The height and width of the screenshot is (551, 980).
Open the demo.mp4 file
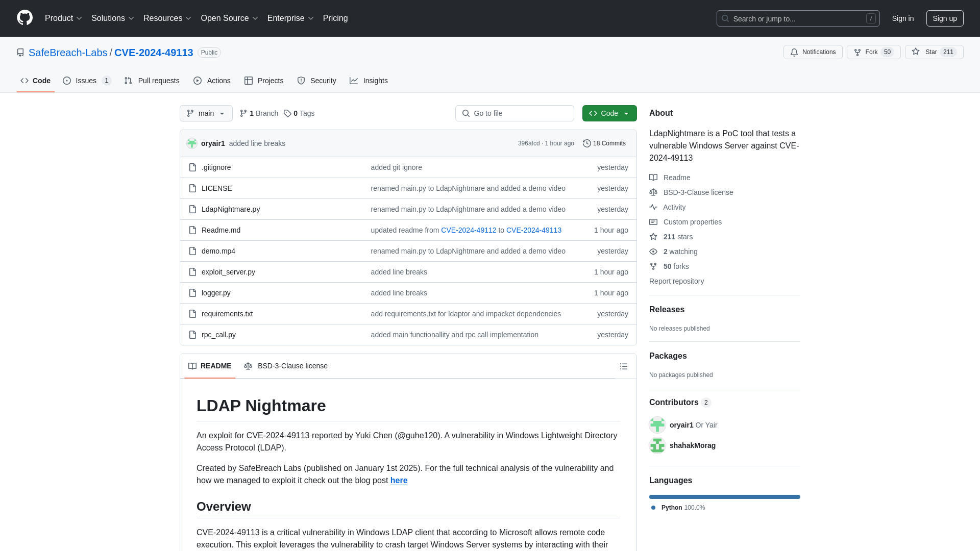218,251
